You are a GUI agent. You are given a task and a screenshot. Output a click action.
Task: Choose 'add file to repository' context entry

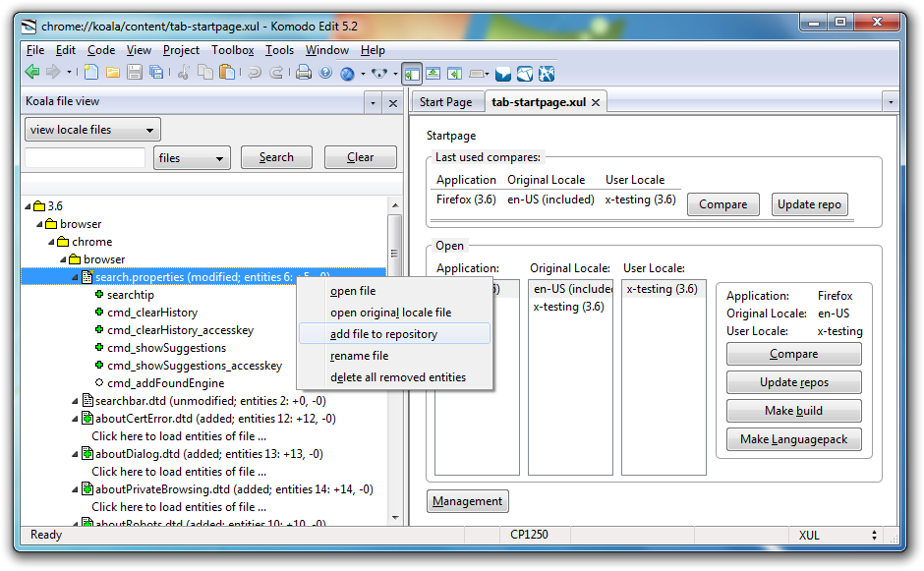394,334
